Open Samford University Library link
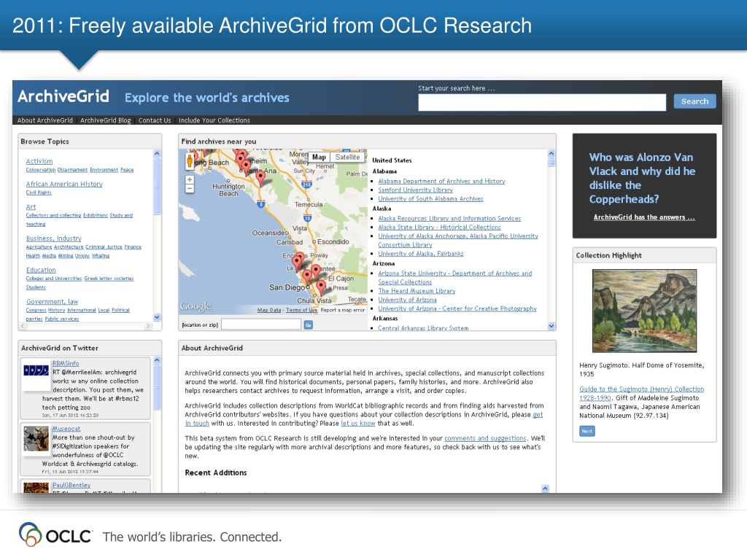The height and width of the screenshot is (560, 747). coord(415,190)
